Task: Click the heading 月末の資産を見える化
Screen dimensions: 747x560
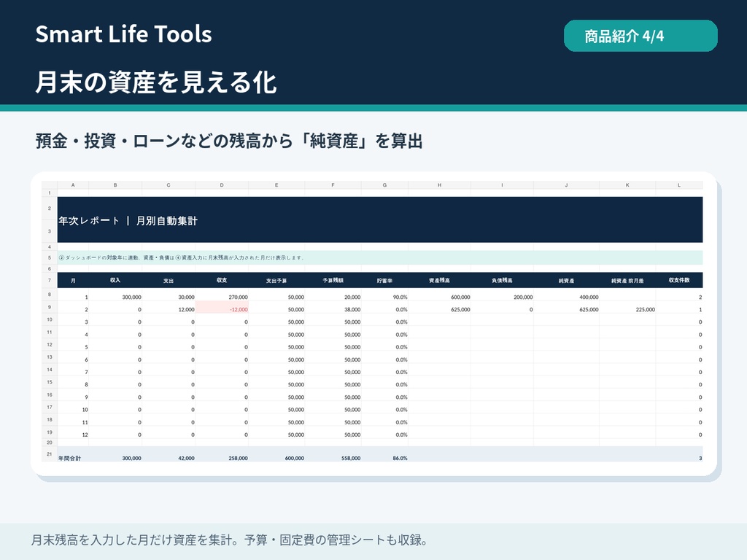Action: (156, 82)
